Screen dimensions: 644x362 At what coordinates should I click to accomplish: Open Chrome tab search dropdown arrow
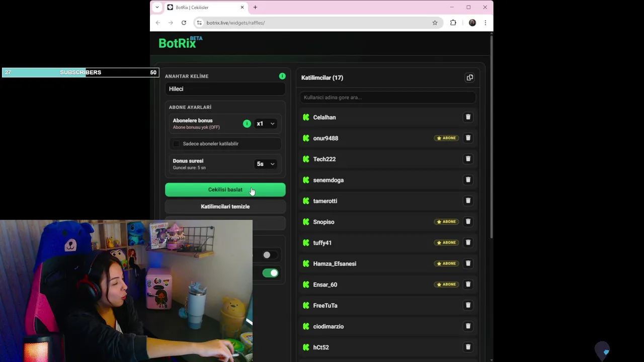tap(157, 7)
